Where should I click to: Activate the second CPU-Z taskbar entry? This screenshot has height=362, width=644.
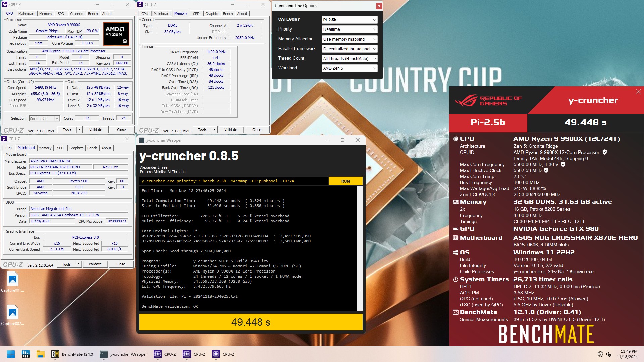pyautogui.click(x=194, y=354)
